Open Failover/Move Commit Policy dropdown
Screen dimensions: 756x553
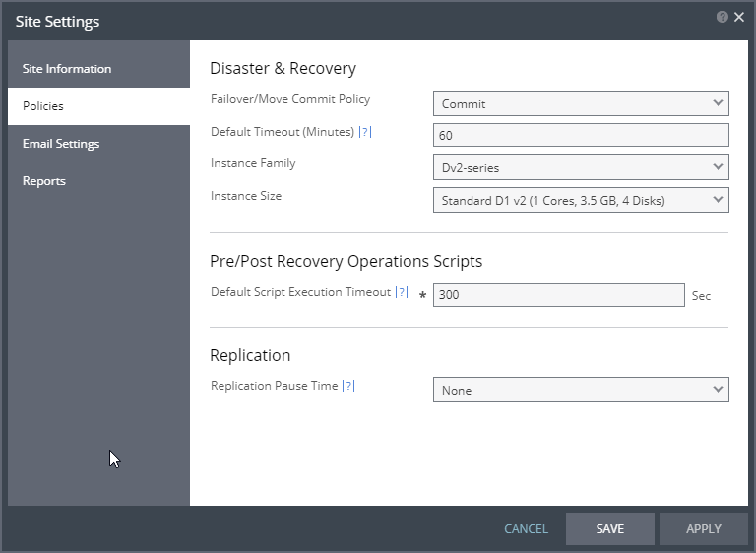(581, 103)
